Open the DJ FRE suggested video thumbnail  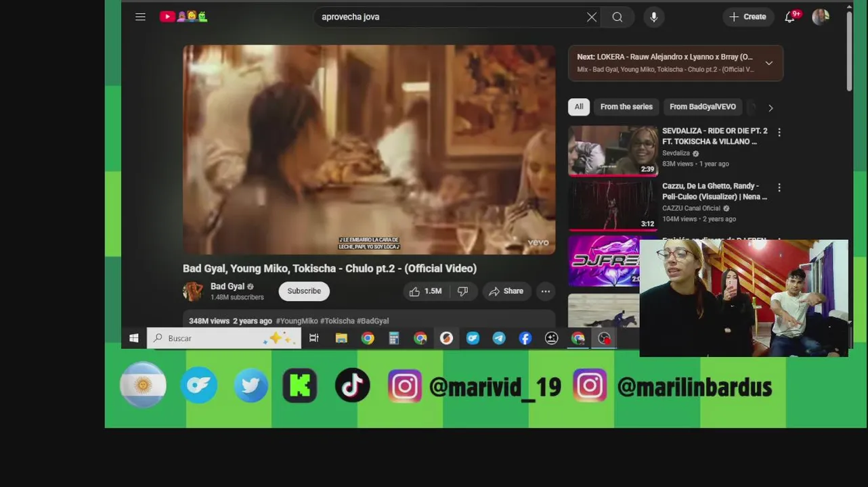click(x=604, y=261)
